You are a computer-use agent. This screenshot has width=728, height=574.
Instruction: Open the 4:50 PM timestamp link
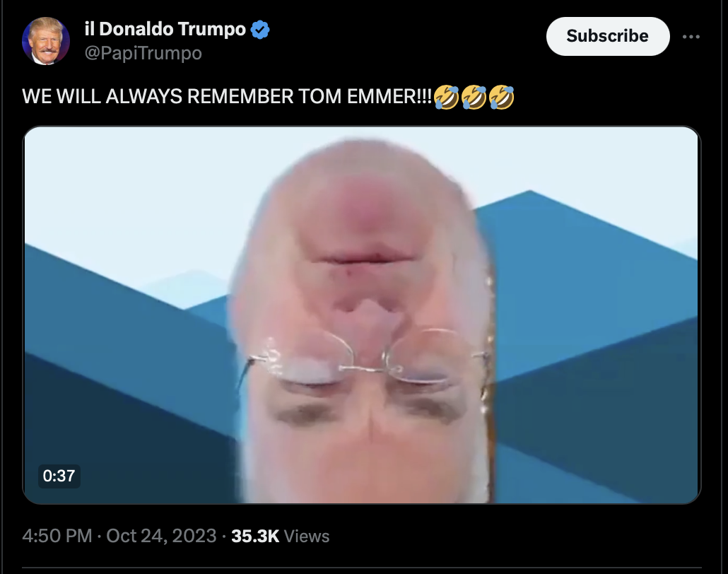click(x=57, y=536)
